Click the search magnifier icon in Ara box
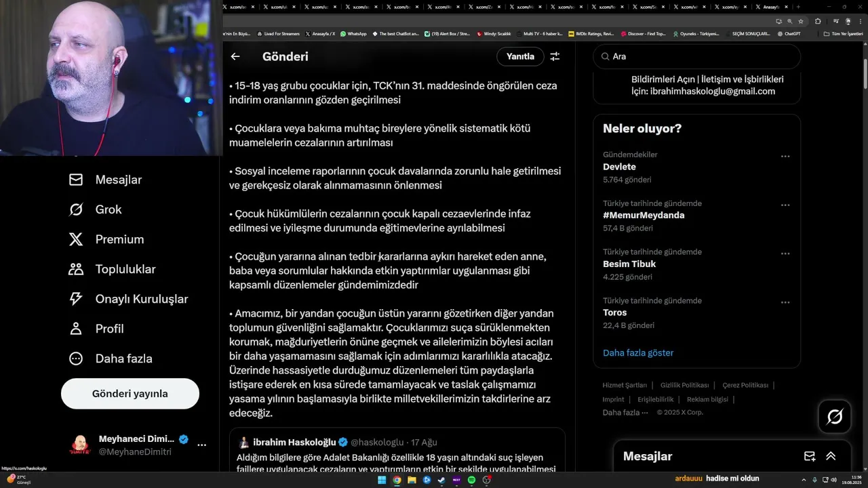This screenshot has width=868, height=488. [x=605, y=57]
